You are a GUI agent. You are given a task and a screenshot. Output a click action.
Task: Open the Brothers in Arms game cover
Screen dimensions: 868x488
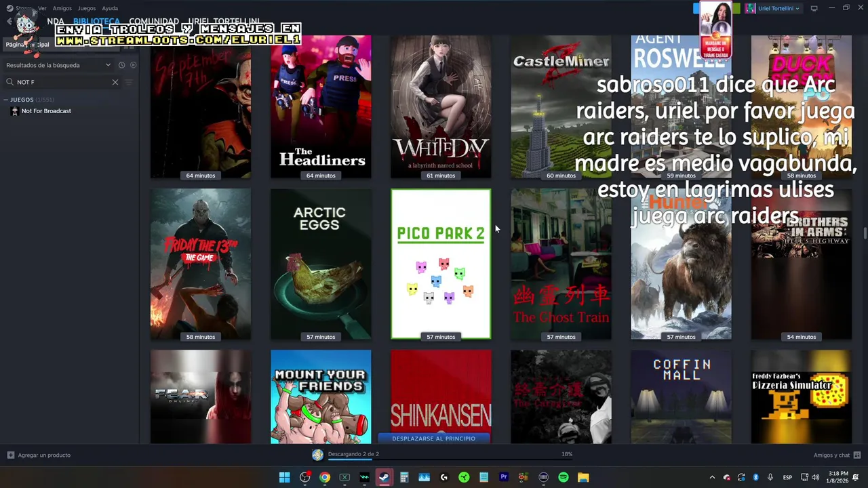coord(802,264)
